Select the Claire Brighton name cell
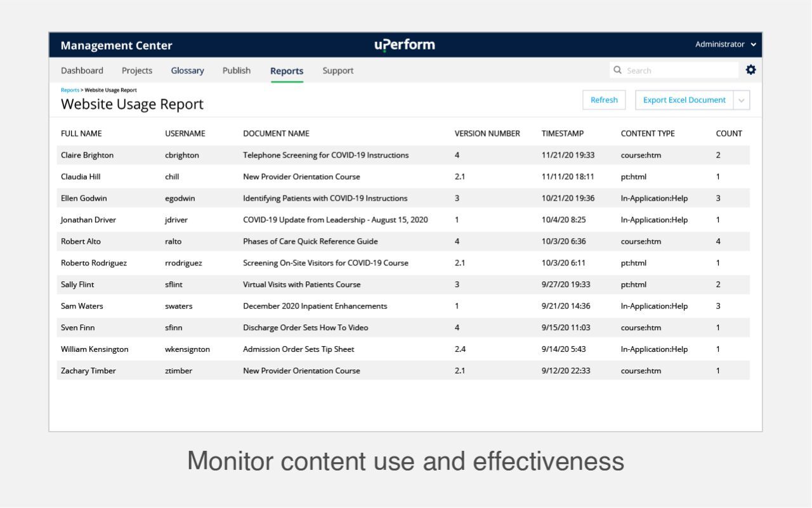Viewport: 812px width, 508px height. 87,155
